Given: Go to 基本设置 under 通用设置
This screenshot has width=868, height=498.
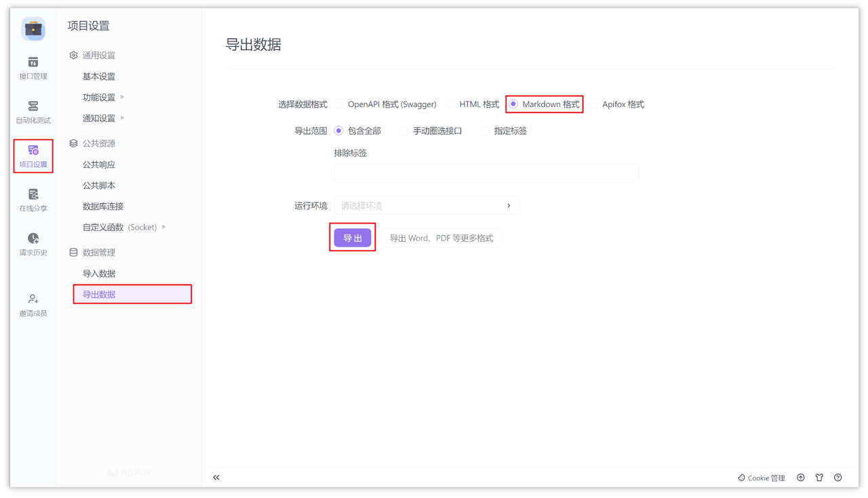Looking at the screenshot, I should (98, 76).
